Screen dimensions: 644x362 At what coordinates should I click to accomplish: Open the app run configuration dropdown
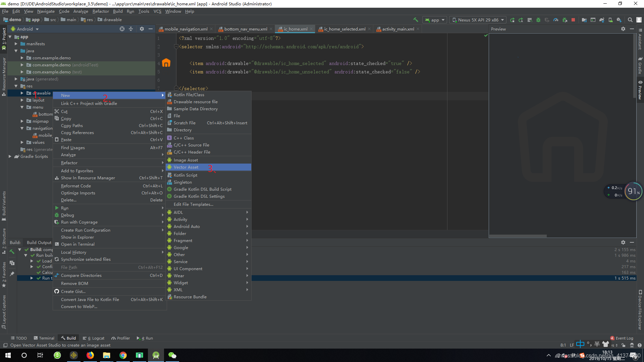click(435, 20)
